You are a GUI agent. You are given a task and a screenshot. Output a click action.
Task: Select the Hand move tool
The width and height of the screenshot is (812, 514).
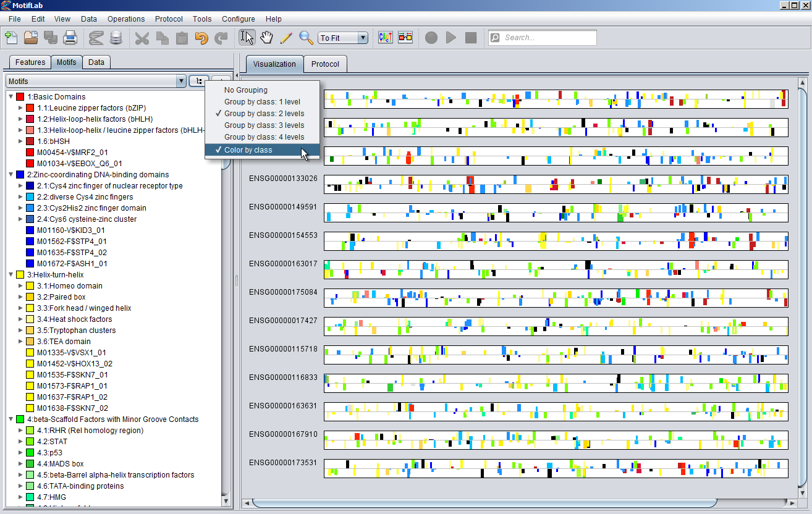266,38
